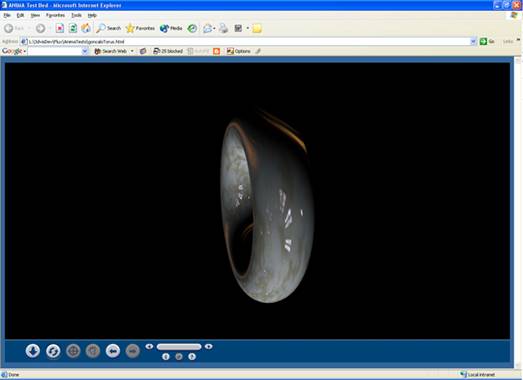523x380 pixels.
Task: Click the Stop page loading icon
Action: point(60,28)
